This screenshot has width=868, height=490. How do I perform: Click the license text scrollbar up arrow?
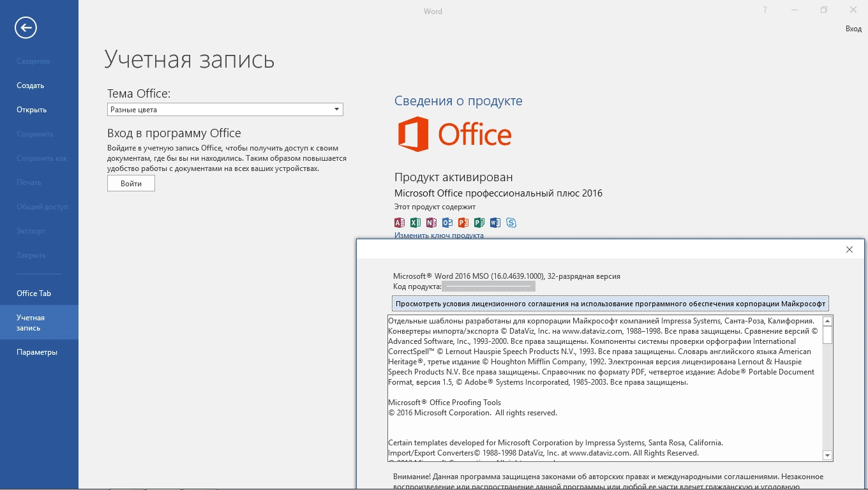point(828,321)
